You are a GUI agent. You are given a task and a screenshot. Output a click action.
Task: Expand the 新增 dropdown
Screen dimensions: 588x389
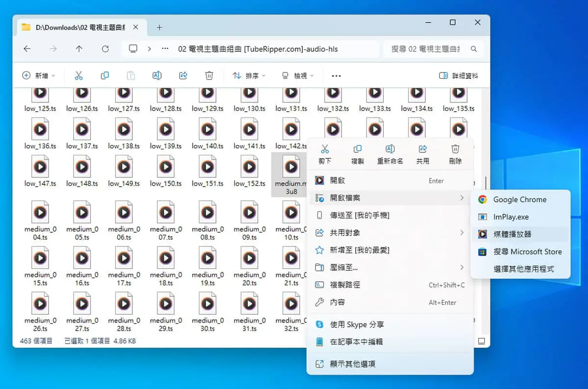[39, 76]
